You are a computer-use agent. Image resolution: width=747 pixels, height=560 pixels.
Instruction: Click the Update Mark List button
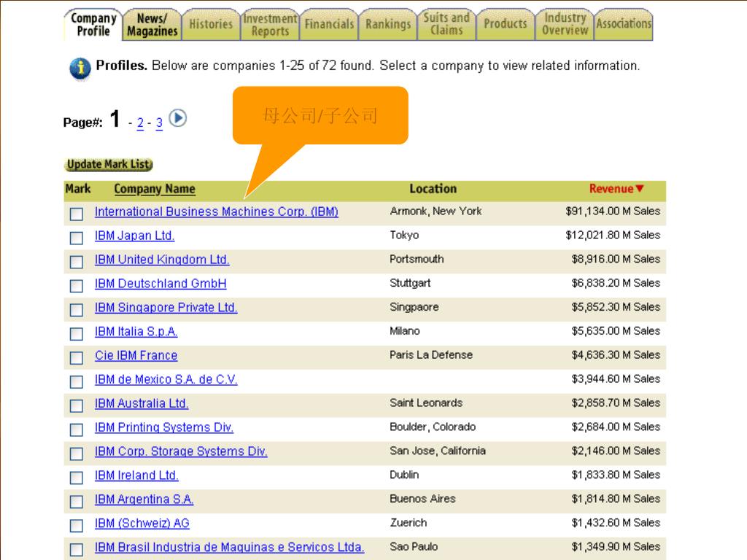[109, 164]
